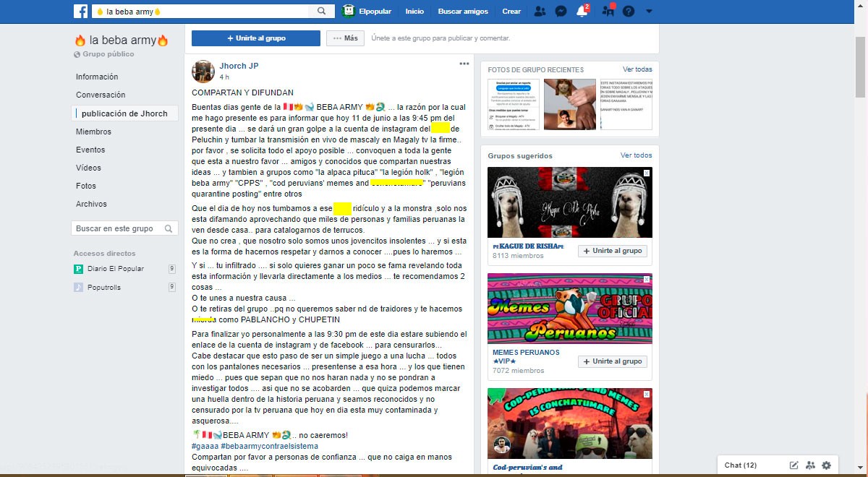Open Jhorch JP's profile picture
This screenshot has height=477, width=868.
(x=203, y=71)
